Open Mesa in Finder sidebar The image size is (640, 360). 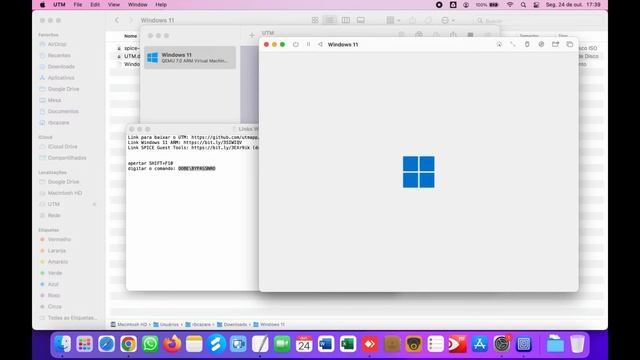point(54,100)
